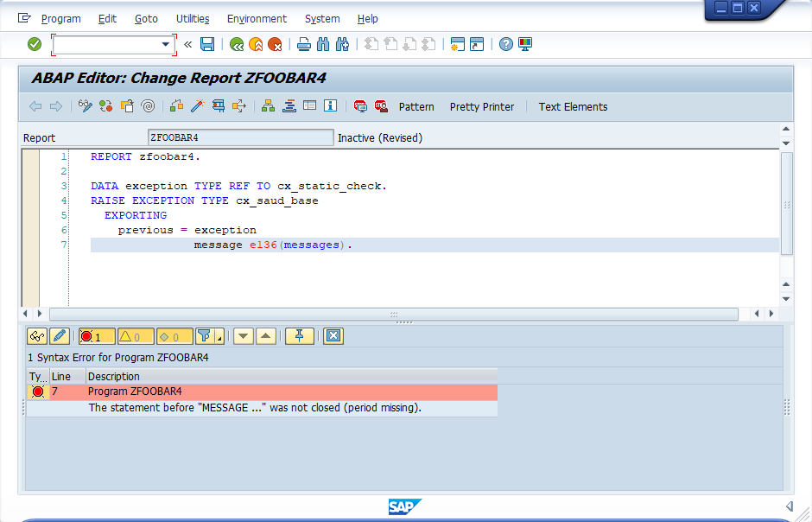Click the green Back icon

click(x=237, y=45)
